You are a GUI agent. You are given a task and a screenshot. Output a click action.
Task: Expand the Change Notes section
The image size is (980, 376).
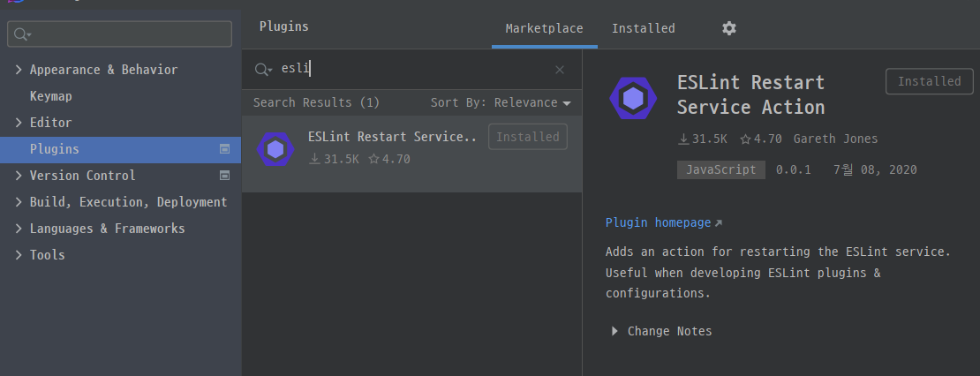[615, 331]
